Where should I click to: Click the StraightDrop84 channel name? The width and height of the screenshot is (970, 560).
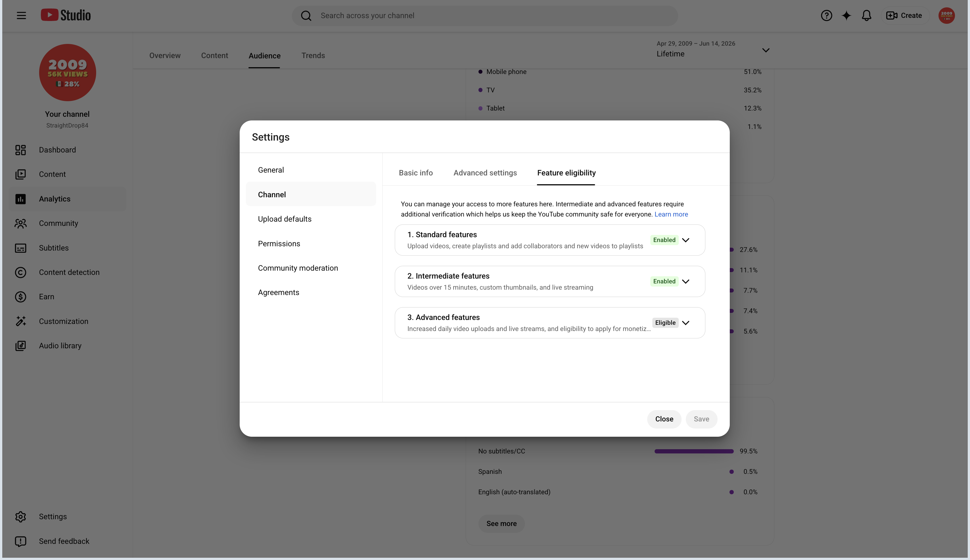(x=68, y=126)
